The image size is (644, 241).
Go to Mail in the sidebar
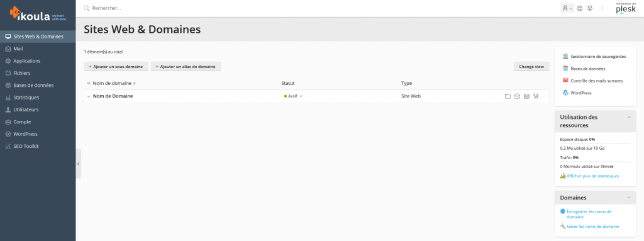pos(38,48)
